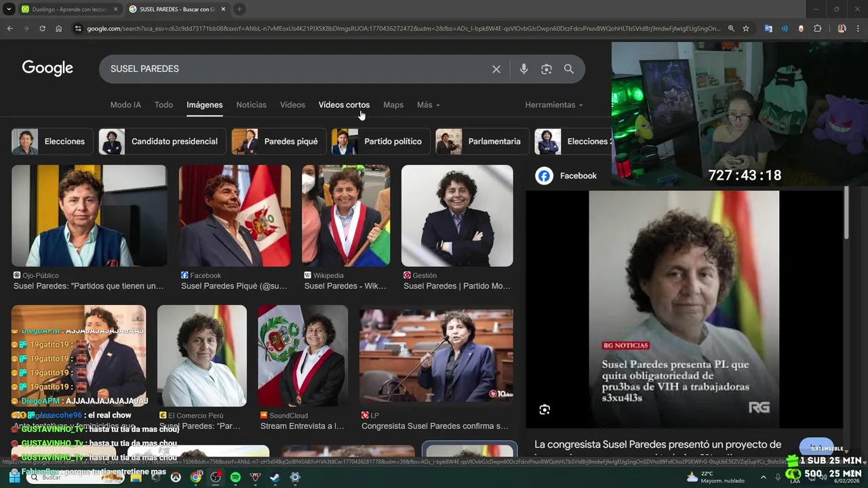This screenshot has width=868, height=488.
Task: Open the El Comercio Perú image
Action: [x=202, y=356]
